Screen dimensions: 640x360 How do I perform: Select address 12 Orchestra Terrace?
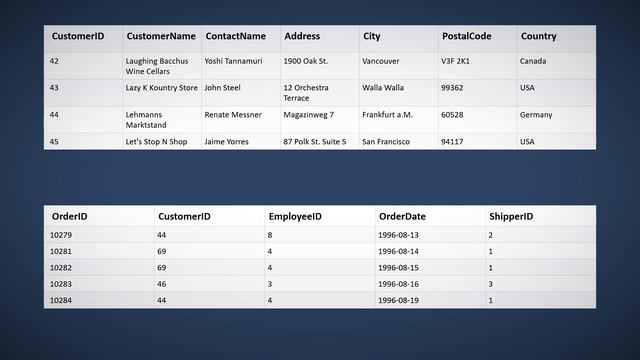click(x=306, y=93)
